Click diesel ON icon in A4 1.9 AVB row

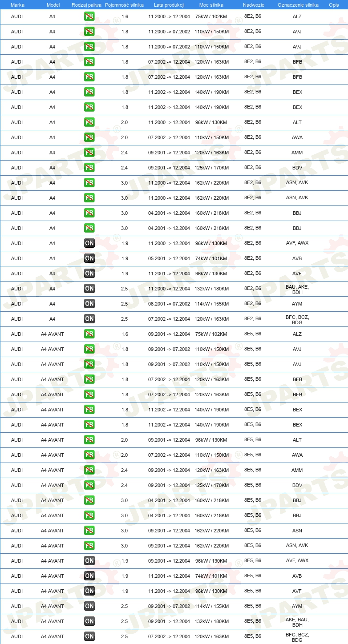coord(89,258)
